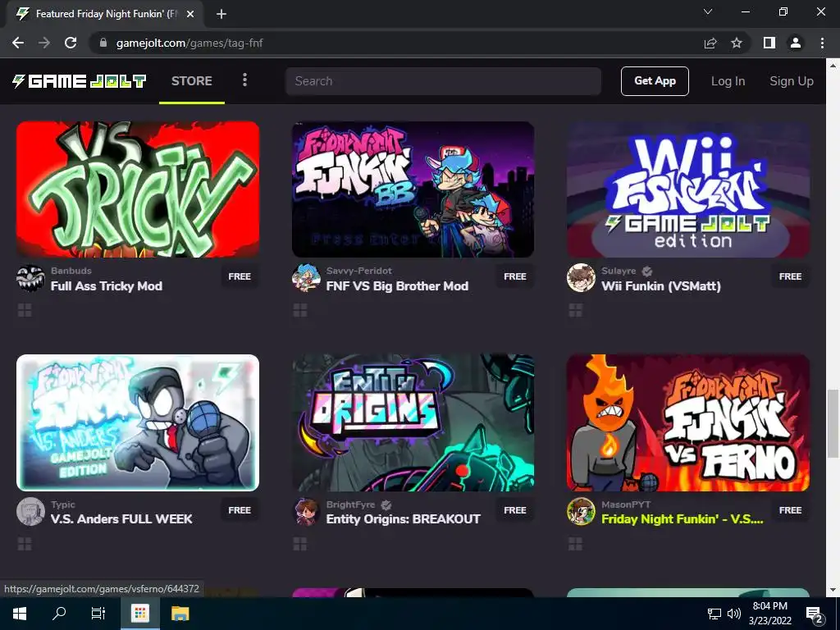This screenshot has height=630, width=840.
Task: Close the Featured Friday Night Funkin' tab
Action: click(x=190, y=14)
